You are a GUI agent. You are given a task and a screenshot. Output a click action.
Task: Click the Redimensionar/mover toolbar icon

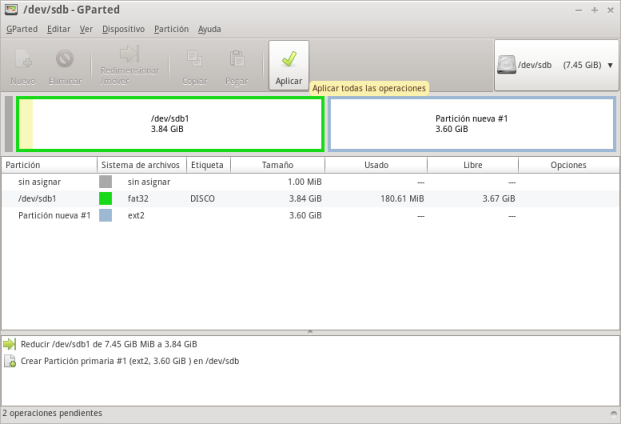click(130, 56)
